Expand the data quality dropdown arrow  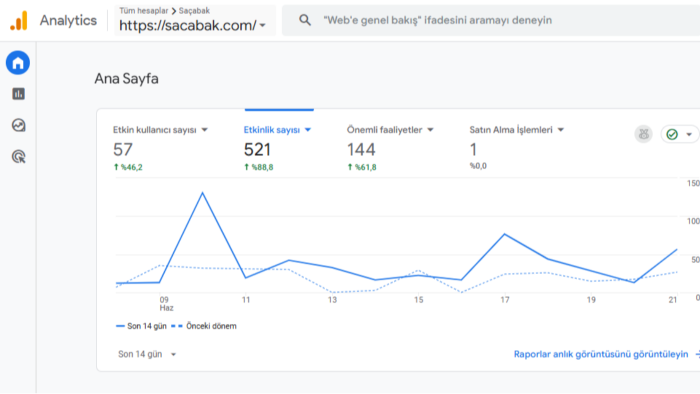click(689, 134)
